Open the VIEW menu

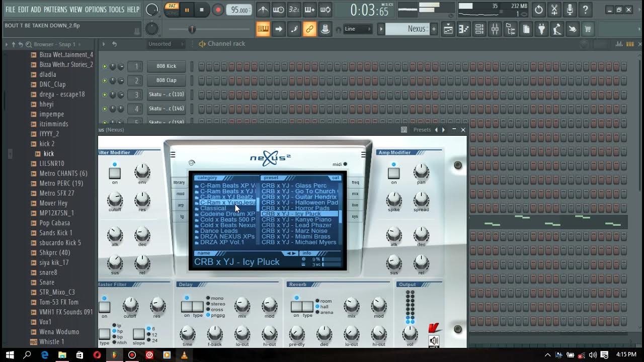75,10
